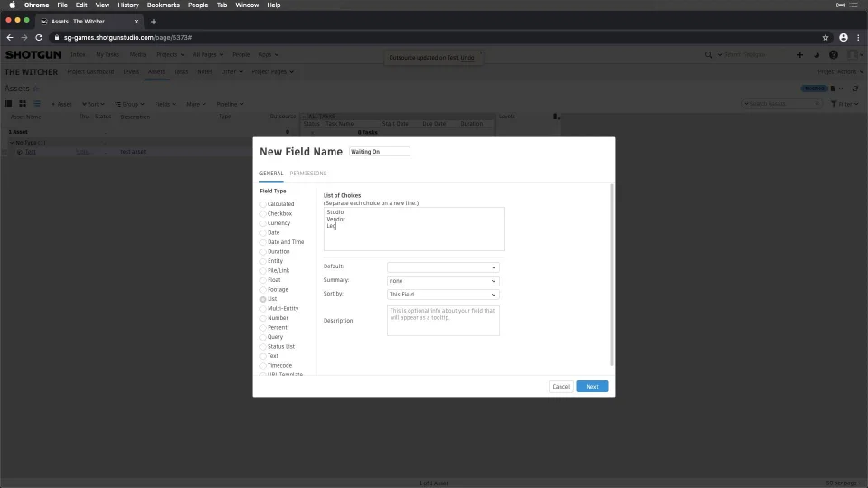Open the help question mark icon
Screen dimensions: 868x488
[833, 55]
